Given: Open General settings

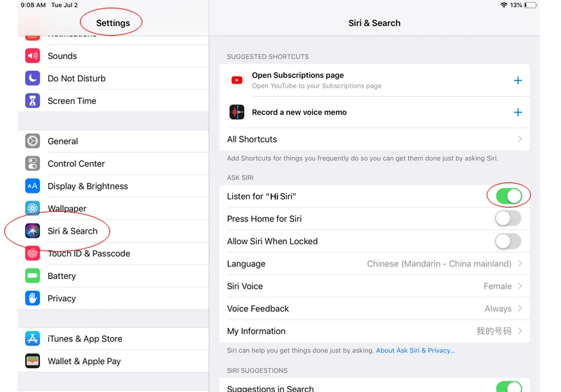Looking at the screenshot, I should point(113,141).
